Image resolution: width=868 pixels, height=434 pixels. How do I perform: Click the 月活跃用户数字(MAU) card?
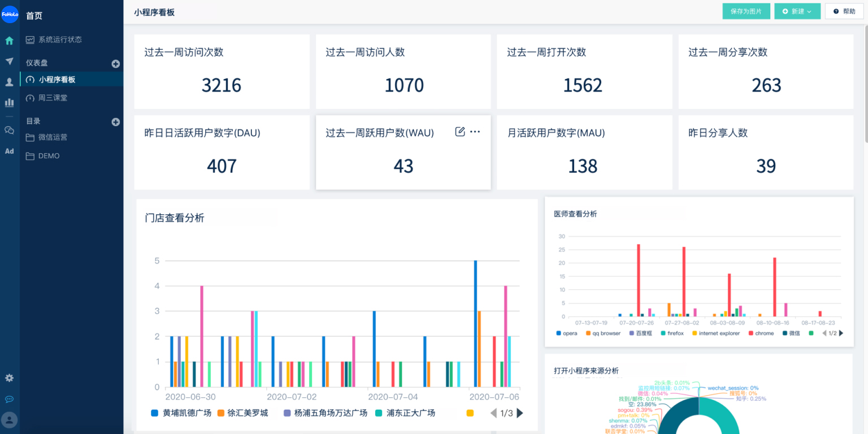click(x=584, y=153)
